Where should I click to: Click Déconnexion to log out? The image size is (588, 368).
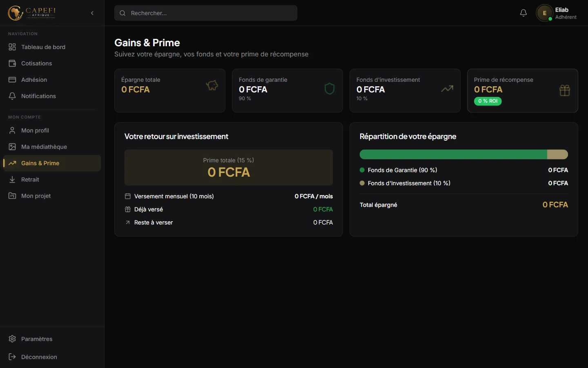click(x=52, y=357)
